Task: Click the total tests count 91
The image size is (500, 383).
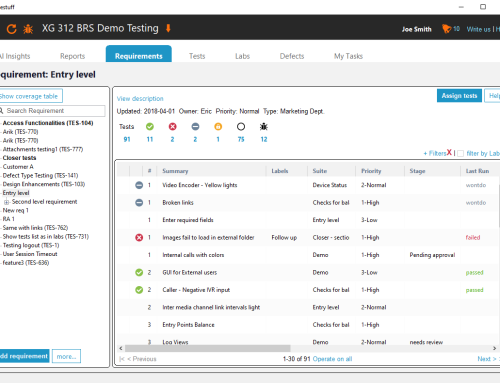Action: pyautogui.click(x=127, y=139)
